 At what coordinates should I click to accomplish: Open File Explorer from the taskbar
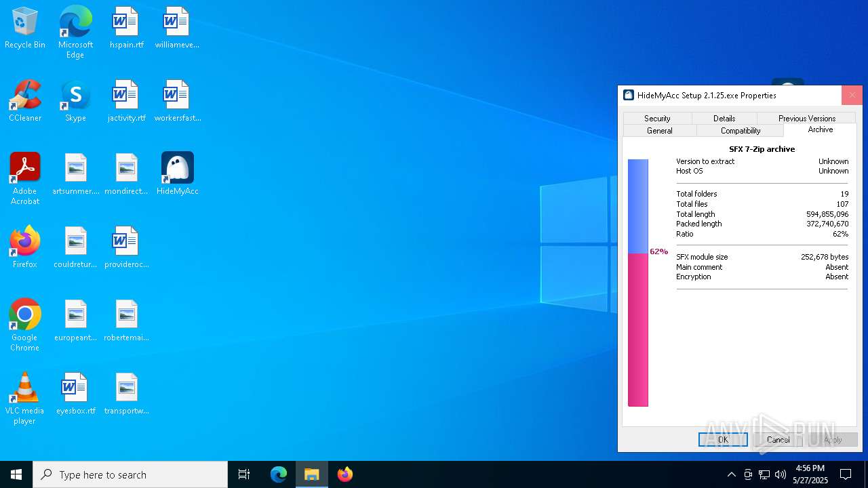click(312, 474)
